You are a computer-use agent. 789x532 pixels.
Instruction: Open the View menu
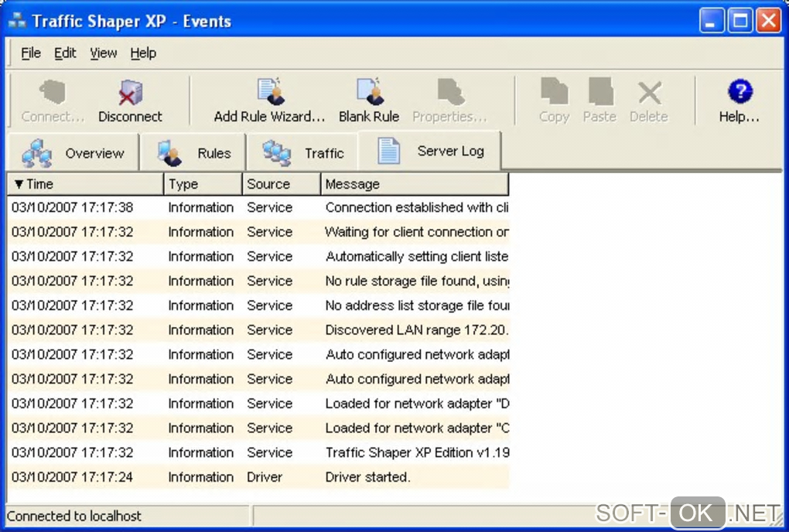tap(104, 53)
